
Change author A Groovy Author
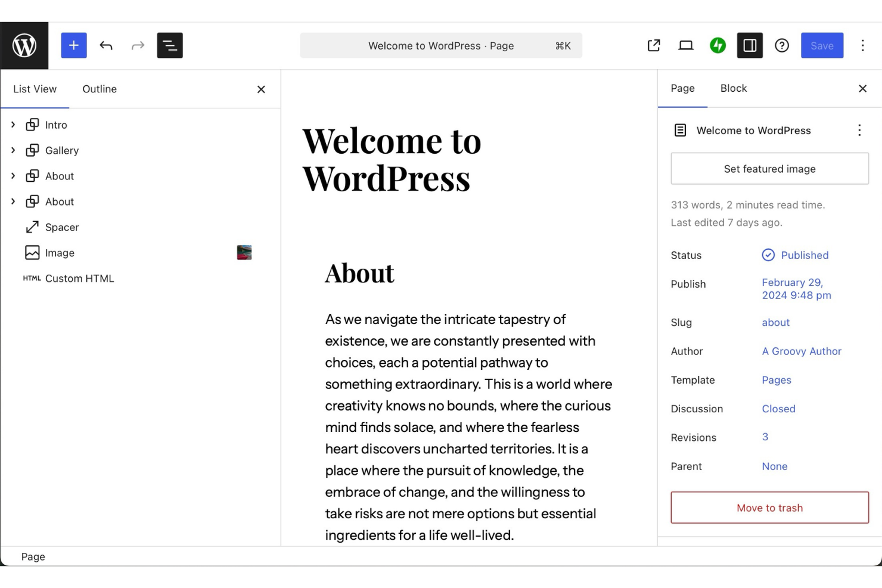802,351
